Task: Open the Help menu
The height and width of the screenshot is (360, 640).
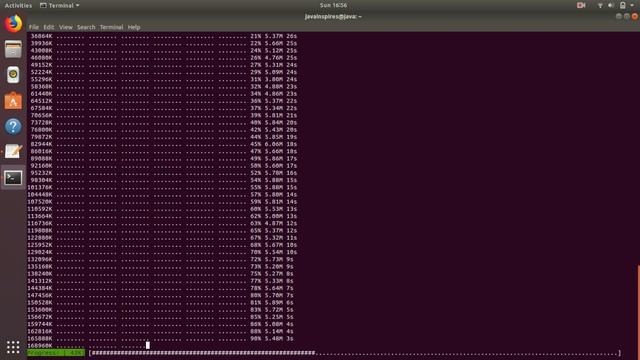Action: point(134,27)
